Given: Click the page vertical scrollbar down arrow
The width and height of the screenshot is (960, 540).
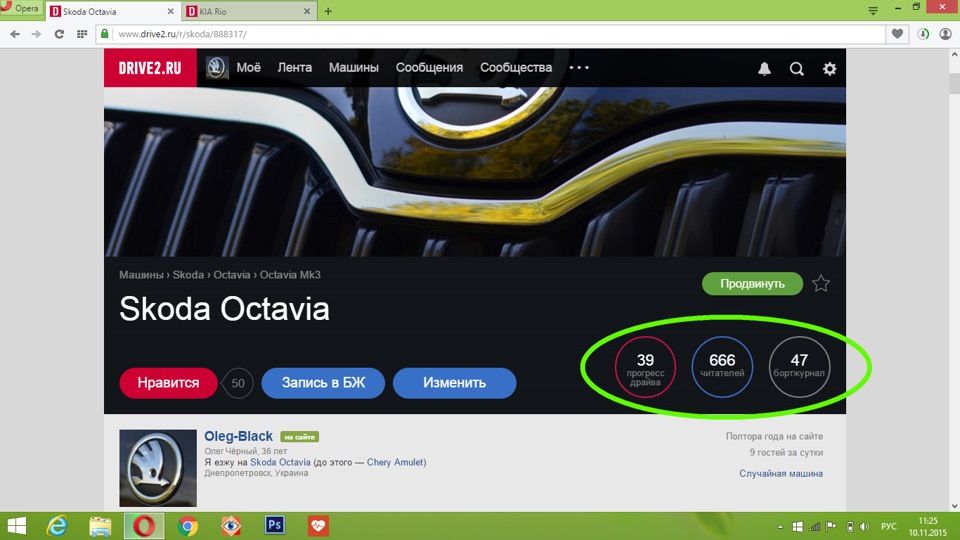Looking at the screenshot, I should (954, 506).
